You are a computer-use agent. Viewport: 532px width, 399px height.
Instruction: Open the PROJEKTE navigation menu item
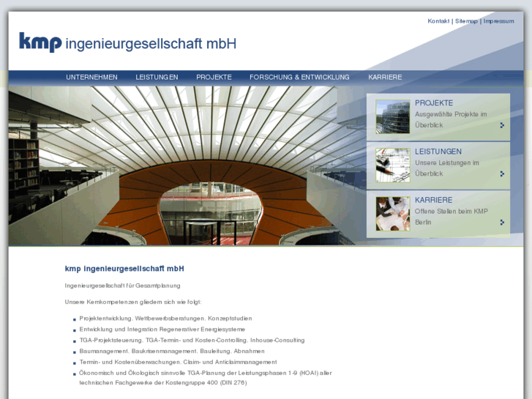click(214, 77)
